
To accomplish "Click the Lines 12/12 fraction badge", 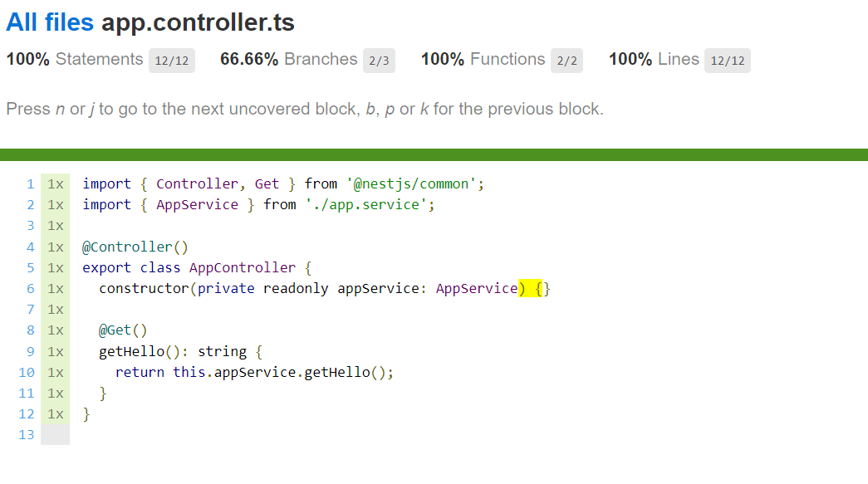I will [x=728, y=61].
